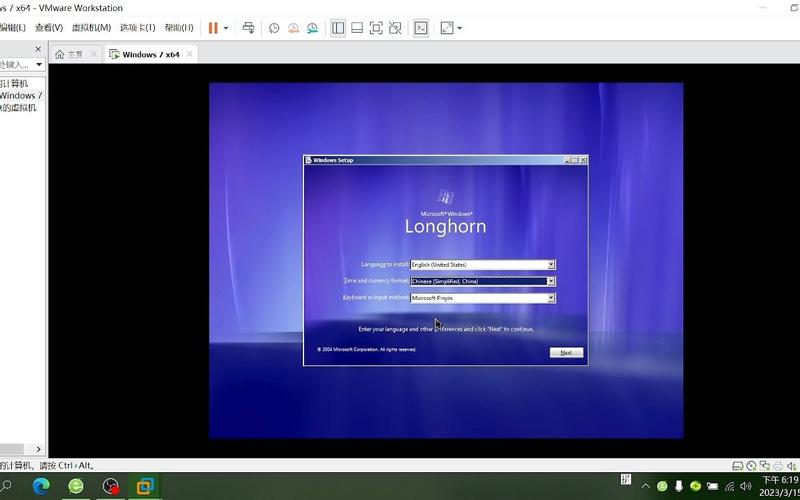Open the volume speaker tray icon

point(746,486)
